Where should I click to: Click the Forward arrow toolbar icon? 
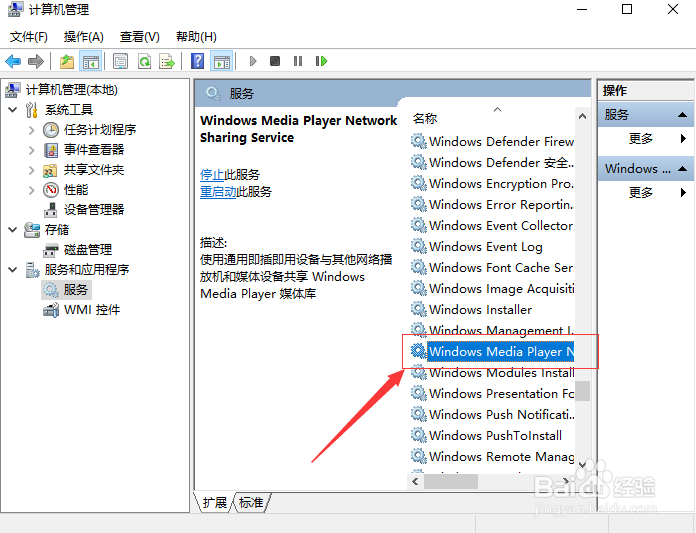point(36,61)
